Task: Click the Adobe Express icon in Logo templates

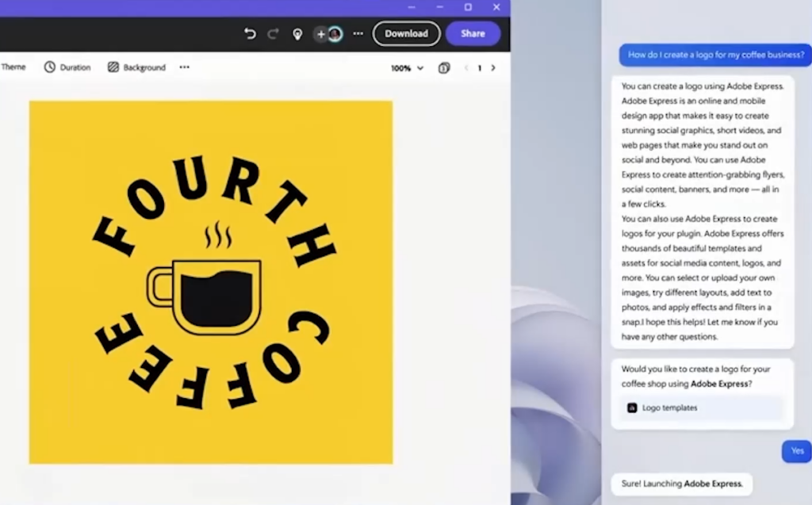Action: coord(632,407)
